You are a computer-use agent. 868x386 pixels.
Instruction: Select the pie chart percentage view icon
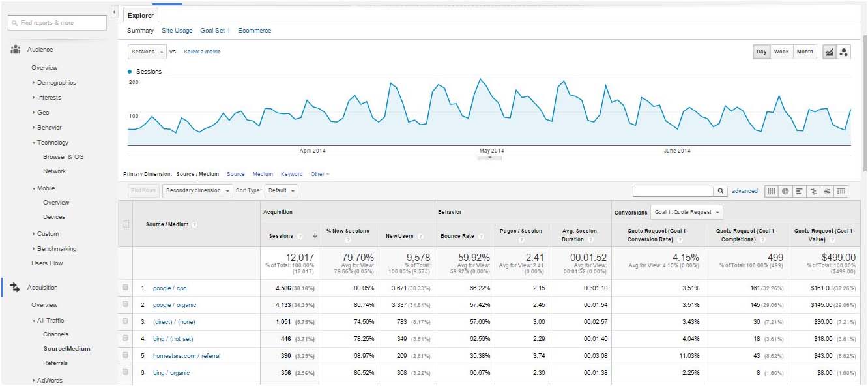pyautogui.click(x=785, y=191)
